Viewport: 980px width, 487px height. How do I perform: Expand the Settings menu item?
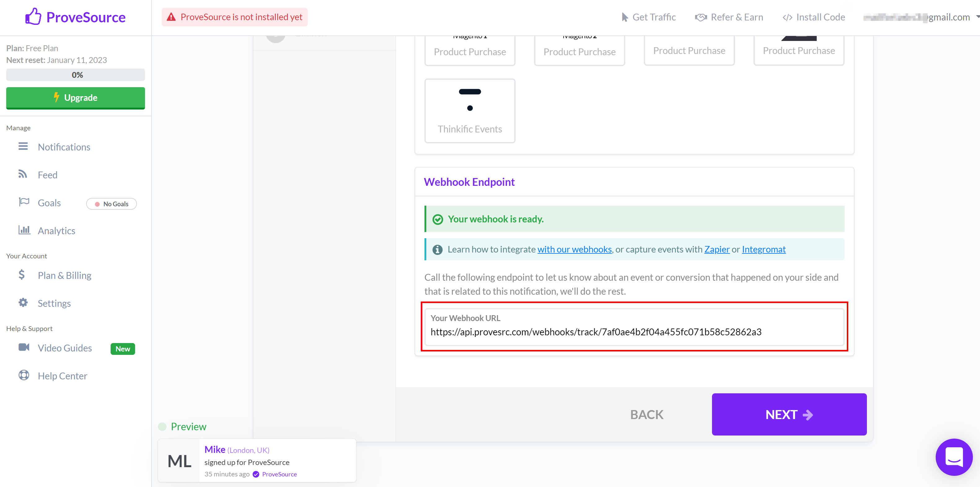[x=54, y=303]
